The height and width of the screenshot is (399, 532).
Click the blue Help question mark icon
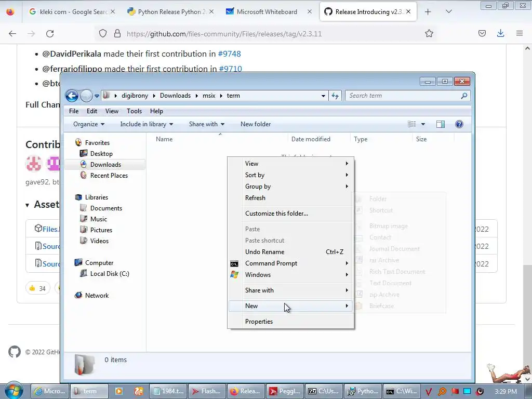tap(459, 124)
